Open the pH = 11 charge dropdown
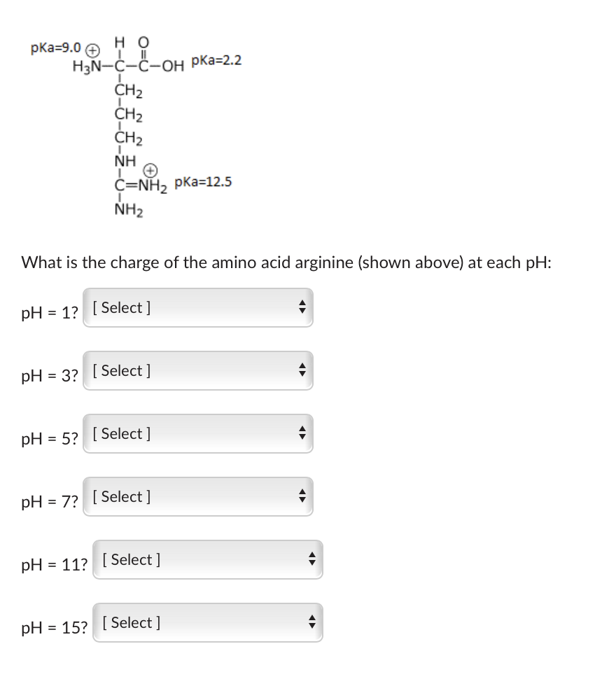The image size is (595, 700). 206,559
